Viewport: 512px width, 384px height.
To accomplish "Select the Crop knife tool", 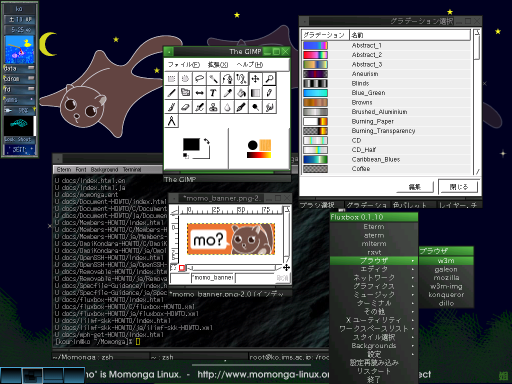I will coord(171,93).
